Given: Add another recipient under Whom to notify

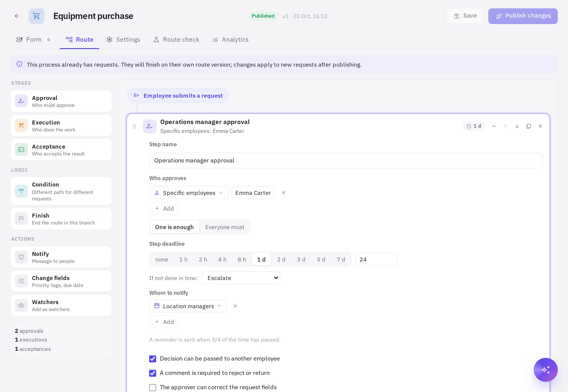Looking at the screenshot, I should point(164,322).
